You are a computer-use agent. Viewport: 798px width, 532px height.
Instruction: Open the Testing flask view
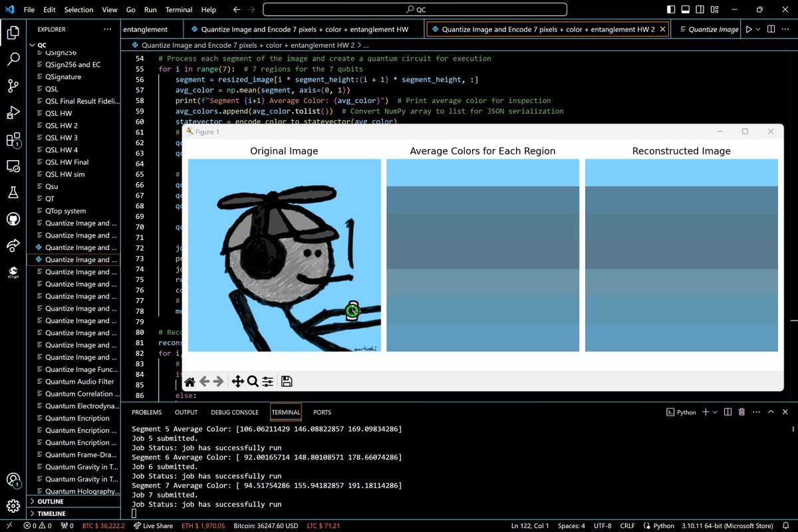tap(13, 192)
